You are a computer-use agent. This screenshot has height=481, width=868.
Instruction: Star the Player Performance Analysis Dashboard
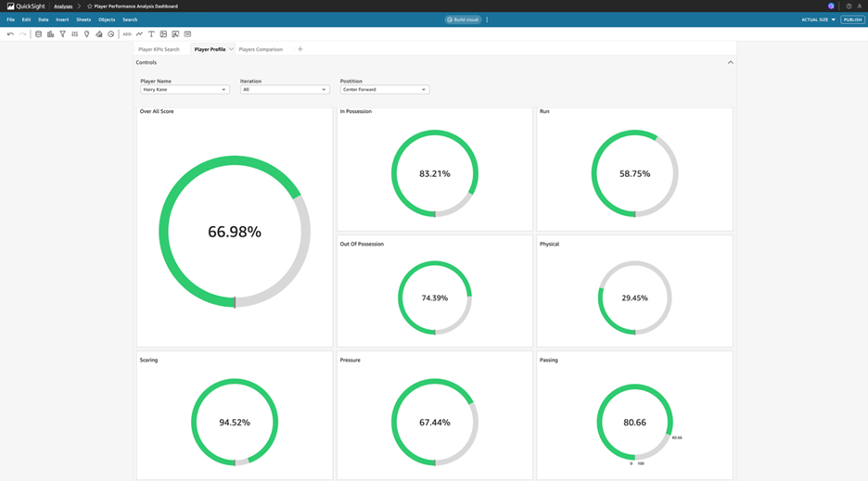coord(90,6)
